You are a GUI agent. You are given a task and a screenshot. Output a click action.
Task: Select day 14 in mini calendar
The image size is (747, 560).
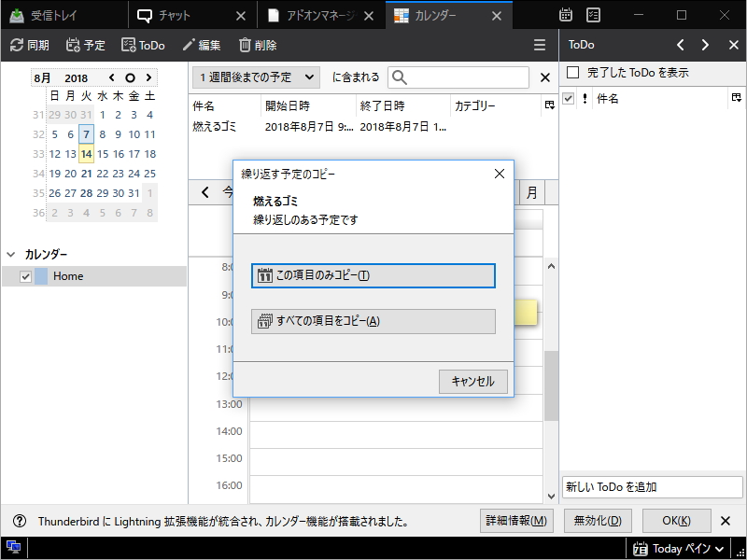click(86, 154)
